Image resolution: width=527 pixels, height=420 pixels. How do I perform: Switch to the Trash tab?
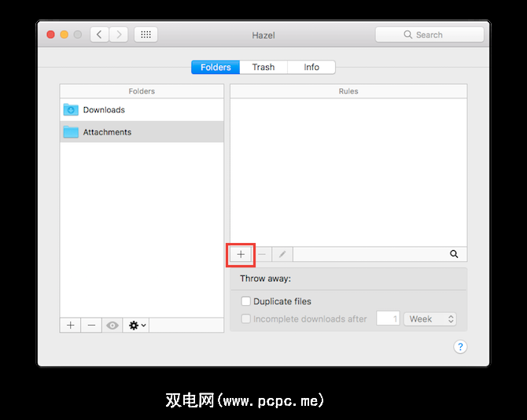(x=263, y=67)
